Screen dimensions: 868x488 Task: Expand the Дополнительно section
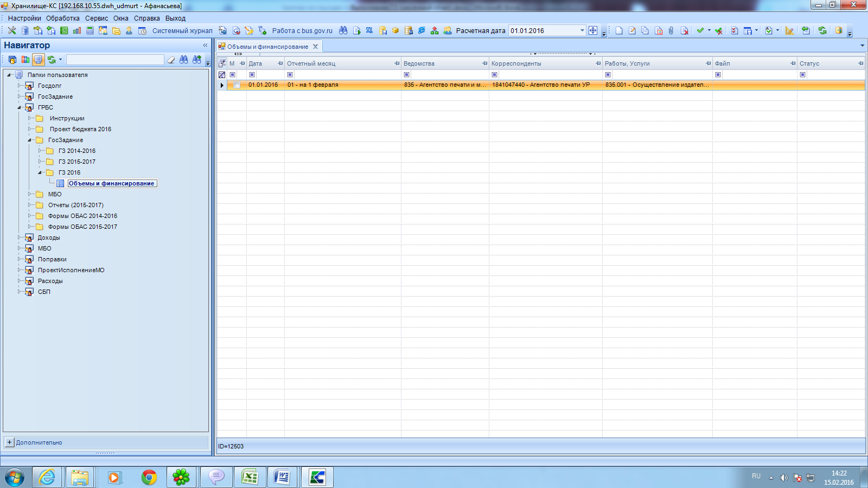pyautogui.click(x=9, y=442)
